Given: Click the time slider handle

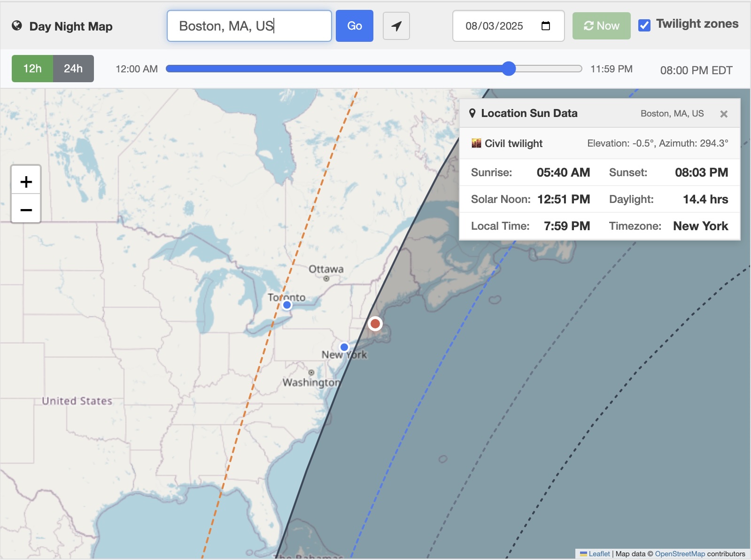Looking at the screenshot, I should pyautogui.click(x=508, y=69).
